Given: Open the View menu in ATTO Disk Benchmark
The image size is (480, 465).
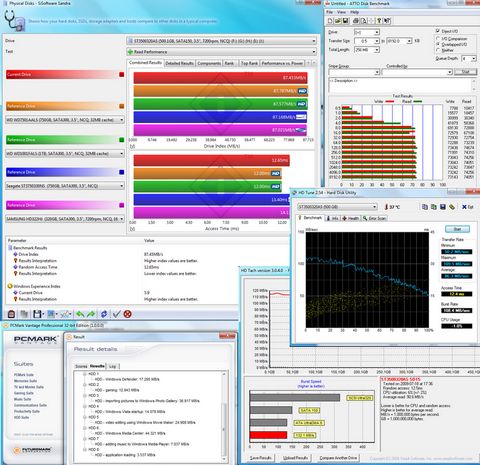Looking at the screenshot, I should point(341,12).
